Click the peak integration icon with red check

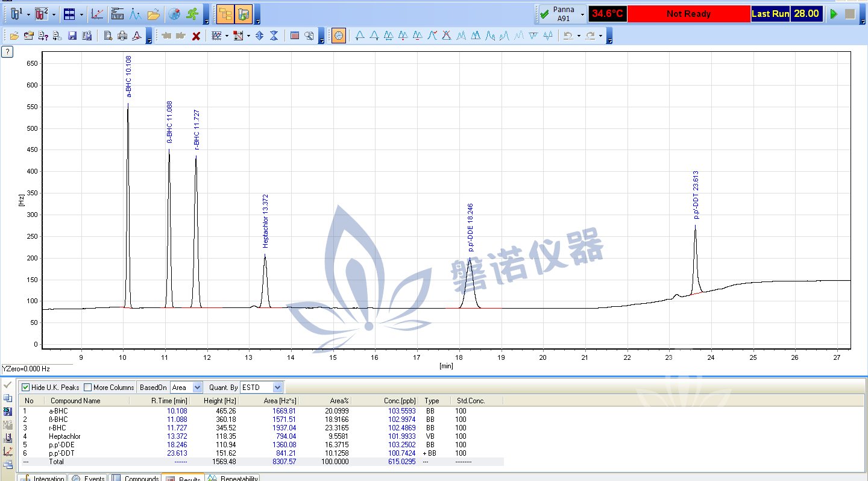coord(432,36)
